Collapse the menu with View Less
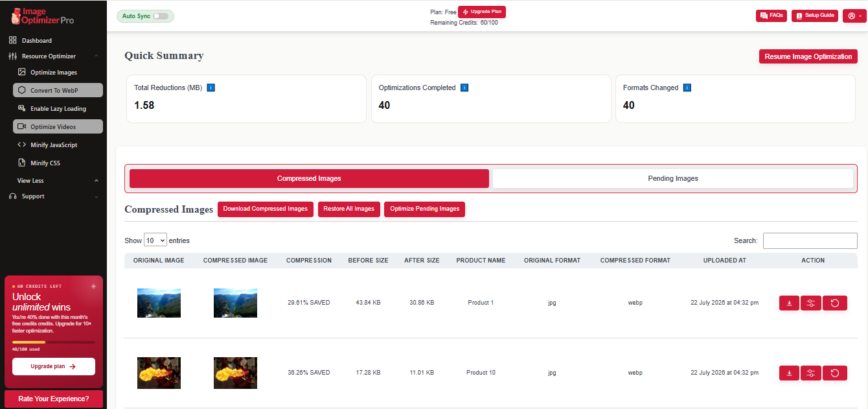The height and width of the screenshot is (409, 868). click(x=58, y=180)
